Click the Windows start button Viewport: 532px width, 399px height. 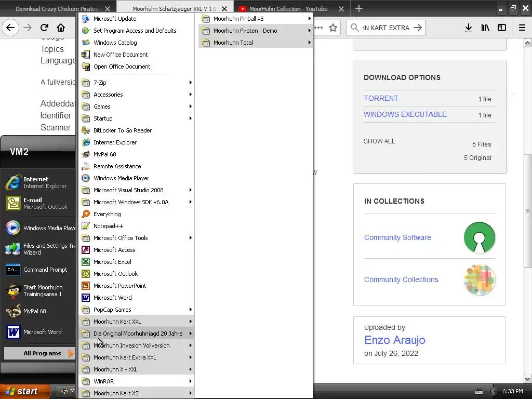click(24, 392)
